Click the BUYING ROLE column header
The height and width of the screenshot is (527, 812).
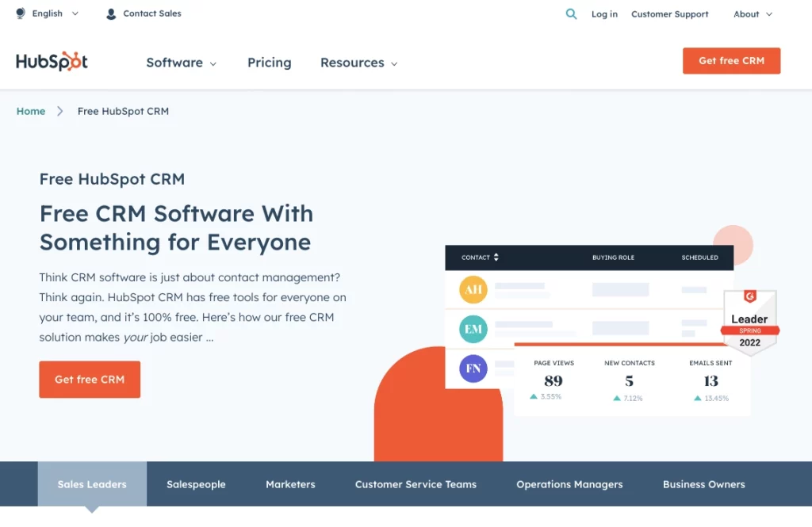pyautogui.click(x=613, y=258)
